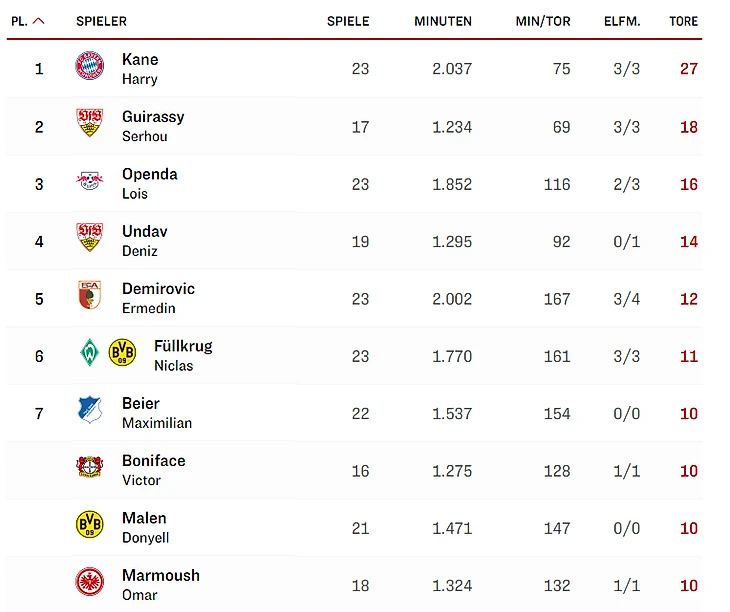Click Kane's 27 goals value
Viewport: 730px width, 612px height.
(x=687, y=69)
